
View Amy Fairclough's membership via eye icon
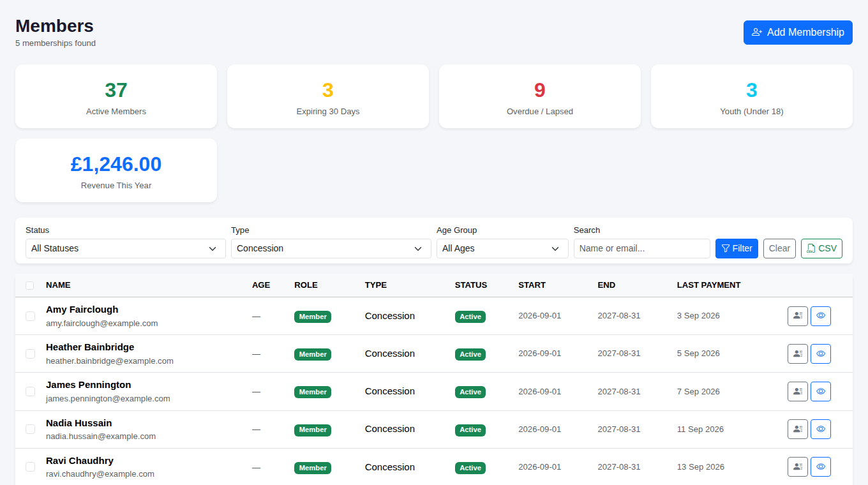point(821,316)
